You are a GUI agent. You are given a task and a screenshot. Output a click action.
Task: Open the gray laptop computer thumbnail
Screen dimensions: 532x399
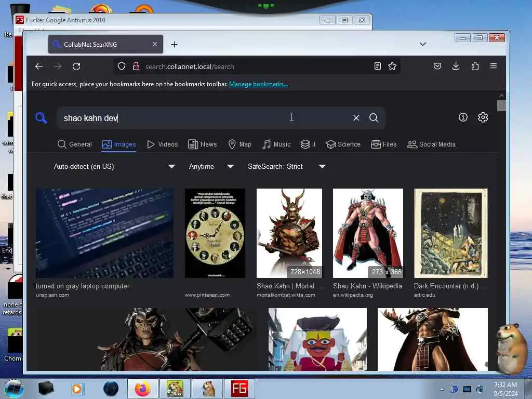[104, 233]
